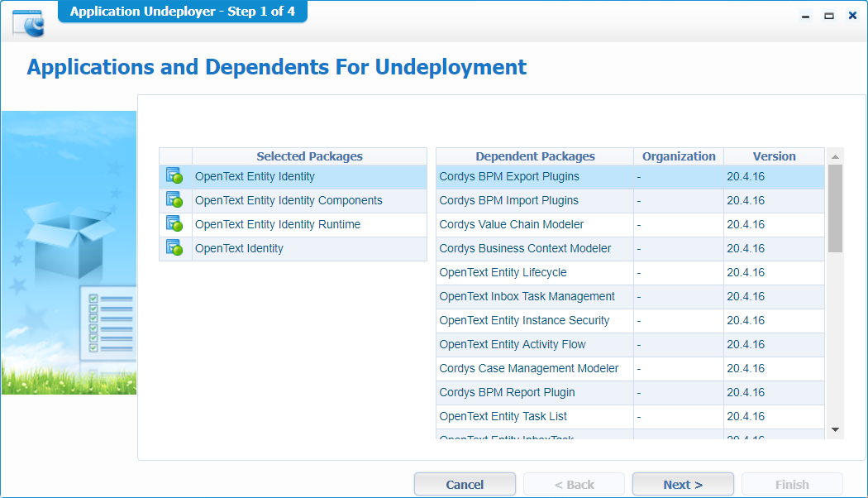Click the Version column header
The width and height of the screenshot is (868, 498).
point(774,156)
